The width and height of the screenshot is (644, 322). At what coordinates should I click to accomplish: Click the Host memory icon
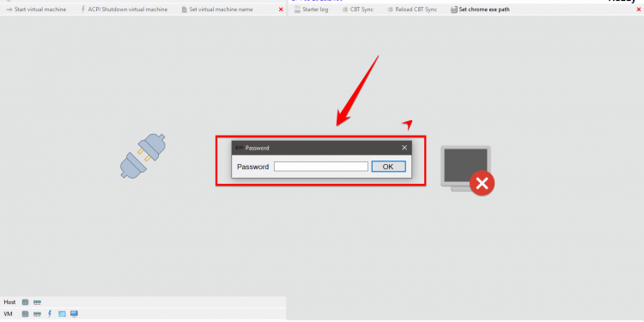pyautogui.click(x=38, y=302)
